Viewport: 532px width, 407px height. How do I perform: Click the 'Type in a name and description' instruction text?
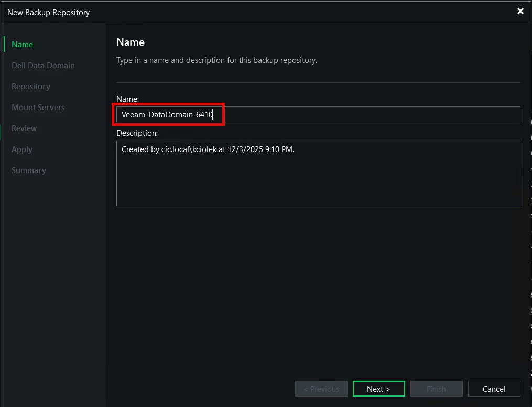click(217, 60)
